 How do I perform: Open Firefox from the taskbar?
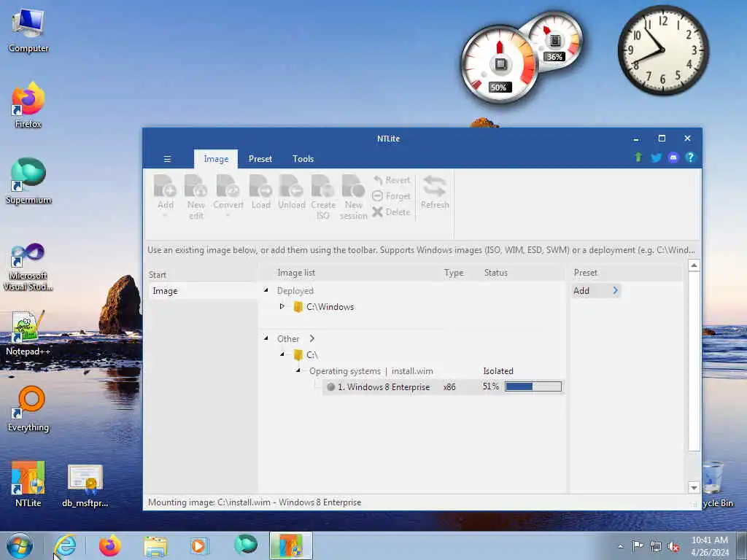pyautogui.click(x=110, y=545)
